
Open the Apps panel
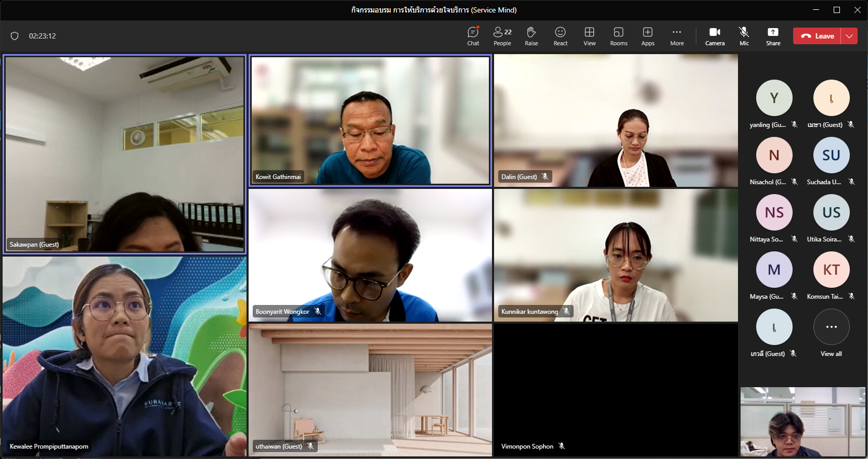click(647, 36)
